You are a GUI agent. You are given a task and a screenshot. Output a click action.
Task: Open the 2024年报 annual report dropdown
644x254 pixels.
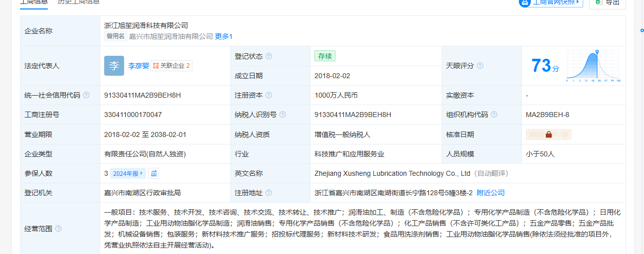[128, 173]
